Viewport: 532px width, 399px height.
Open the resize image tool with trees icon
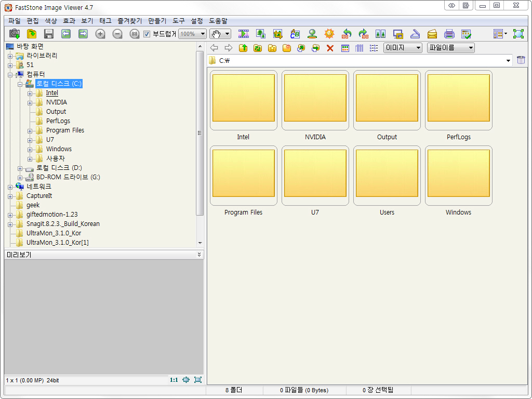tap(261, 34)
